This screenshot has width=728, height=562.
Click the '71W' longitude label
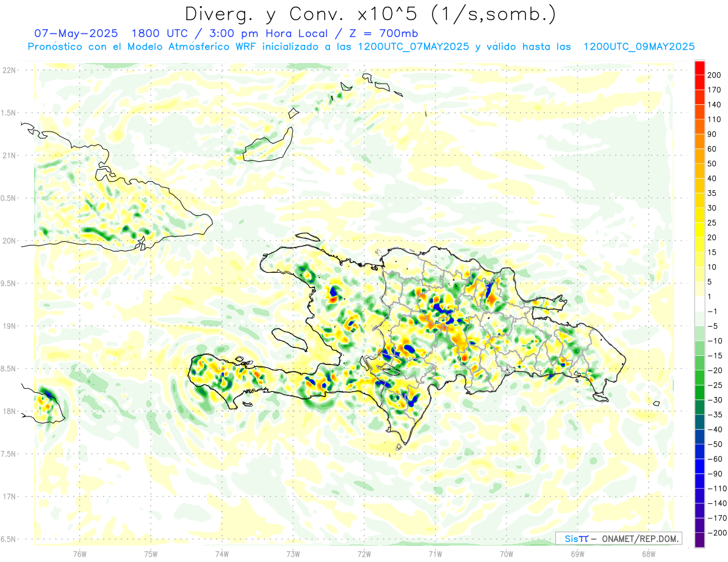(435, 554)
